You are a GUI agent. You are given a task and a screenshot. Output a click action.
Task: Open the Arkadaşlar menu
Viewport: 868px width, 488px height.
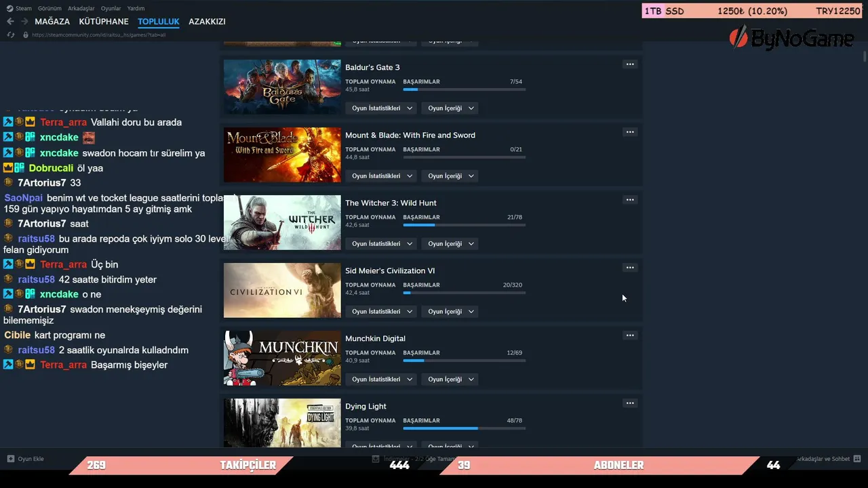(82, 8)
